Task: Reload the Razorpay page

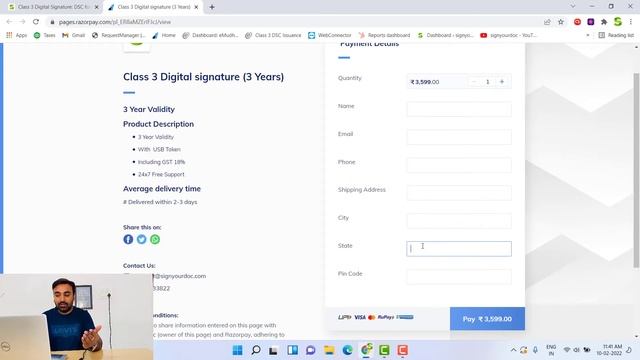Action: click(36, 22)
